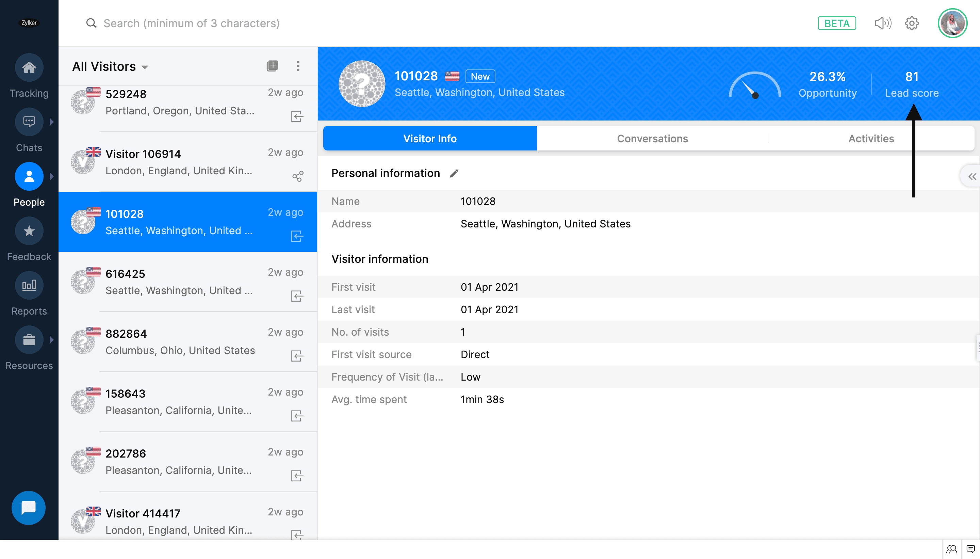Create a new visitor view with the plus icon
Screen dimensions: 980x559
(272, 66)
